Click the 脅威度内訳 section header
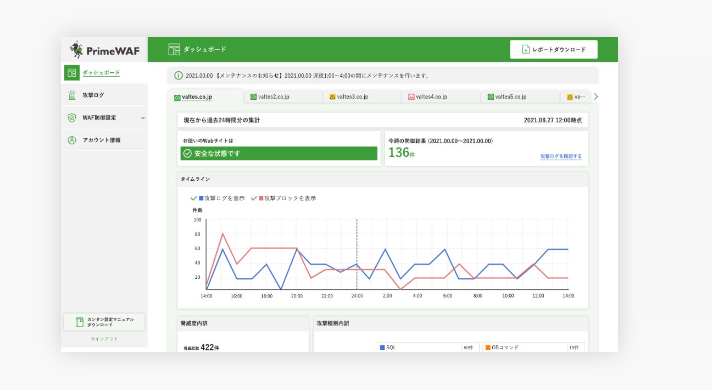Image resolution: width=712 pixels, height=390 pixels. point(243,324)
